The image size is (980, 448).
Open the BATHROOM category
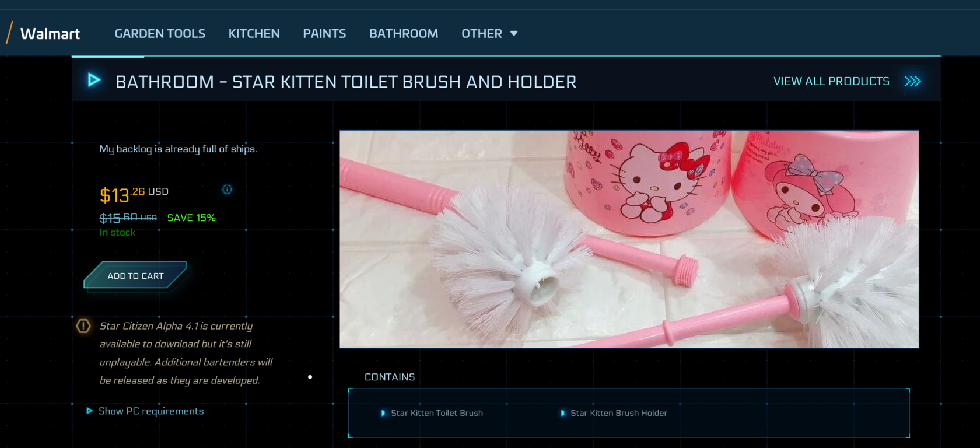tap(404, 33)
